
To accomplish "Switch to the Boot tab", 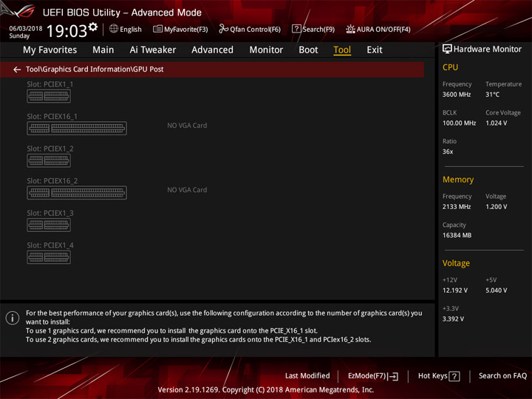I will (x=308, y=50).
